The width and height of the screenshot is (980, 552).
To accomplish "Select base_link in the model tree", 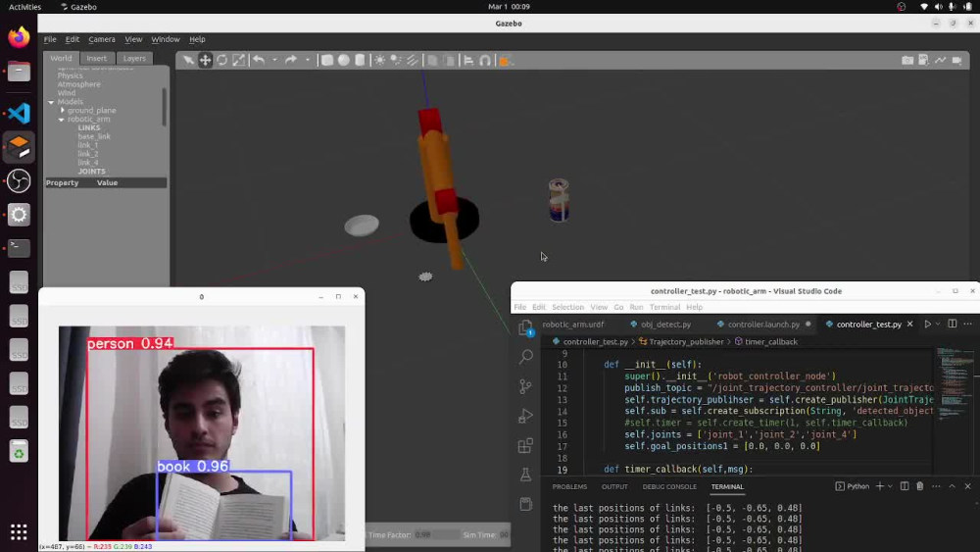I will point(94,136).
